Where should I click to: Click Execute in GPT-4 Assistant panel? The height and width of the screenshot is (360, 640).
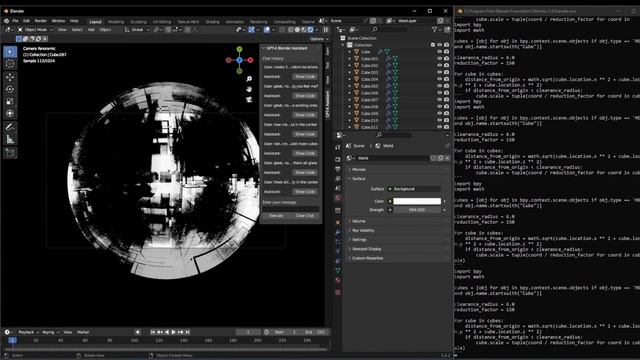[276, 216]
